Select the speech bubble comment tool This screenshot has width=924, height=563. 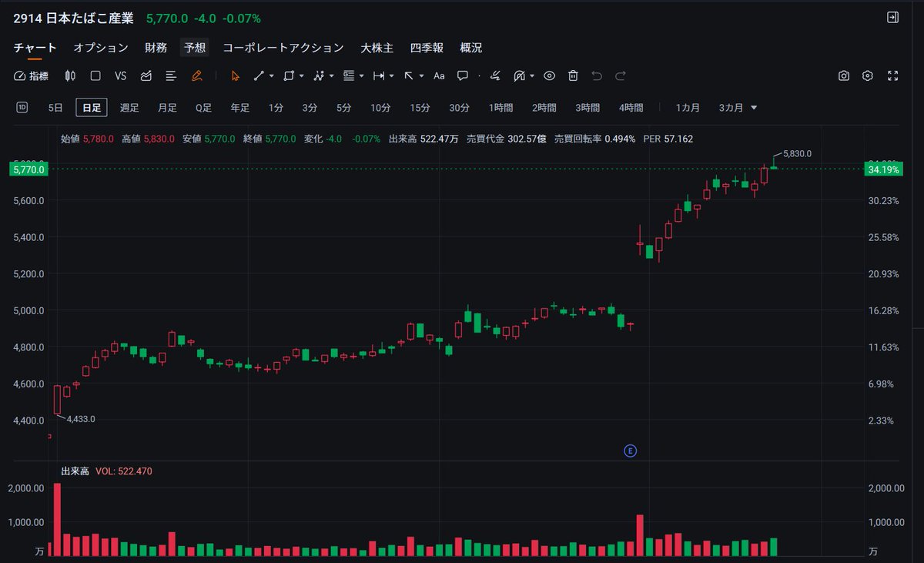[463, 75]
